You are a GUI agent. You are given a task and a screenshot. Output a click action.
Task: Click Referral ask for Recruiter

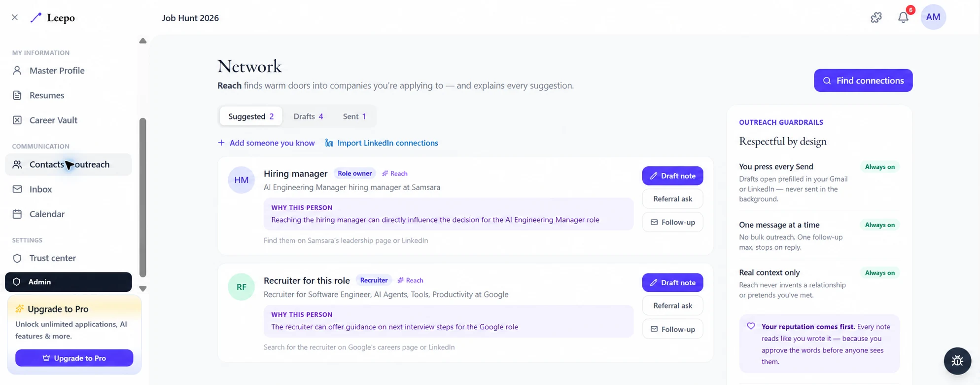pos(672,306)
